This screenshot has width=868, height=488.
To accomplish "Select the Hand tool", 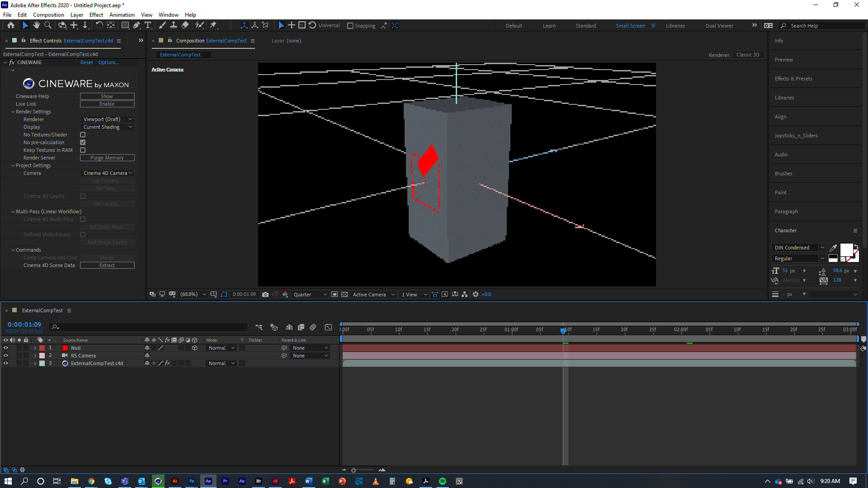I will pyautogui.click(x=37, y=25).
